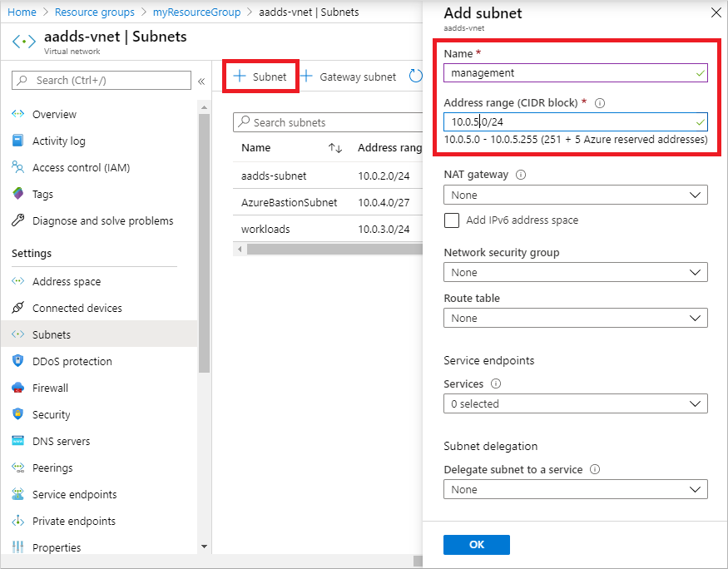Click inside the subnet Name field
The image size is (728, 569).
574,72
